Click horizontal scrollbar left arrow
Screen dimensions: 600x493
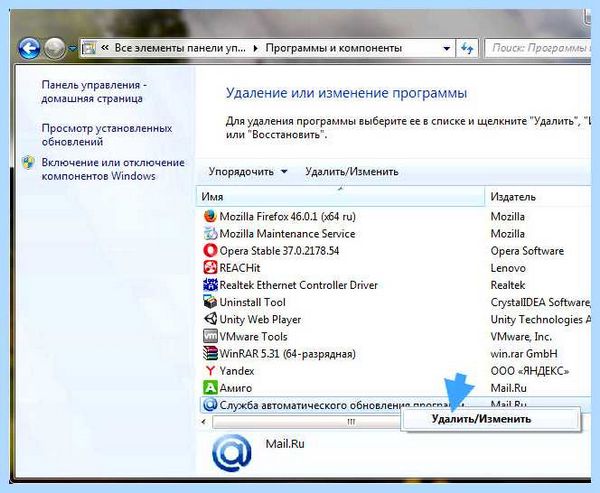204,422
